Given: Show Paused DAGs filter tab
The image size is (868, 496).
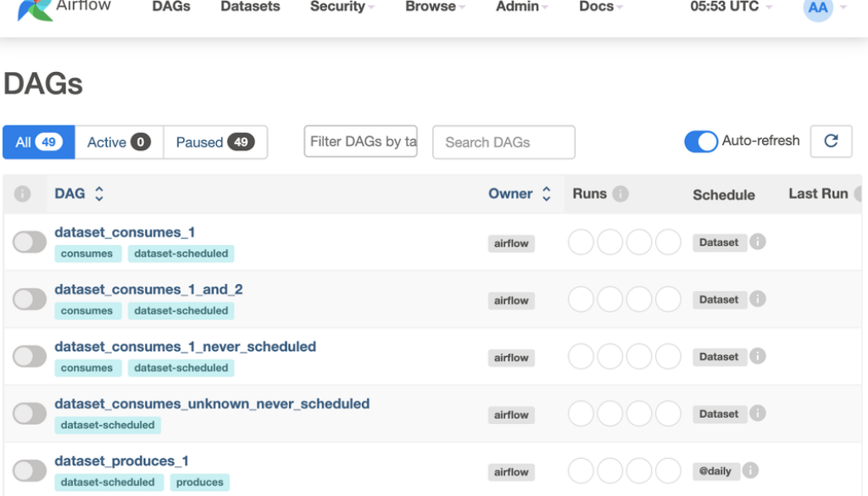Looking at the screenshot, I should [214, 142].
